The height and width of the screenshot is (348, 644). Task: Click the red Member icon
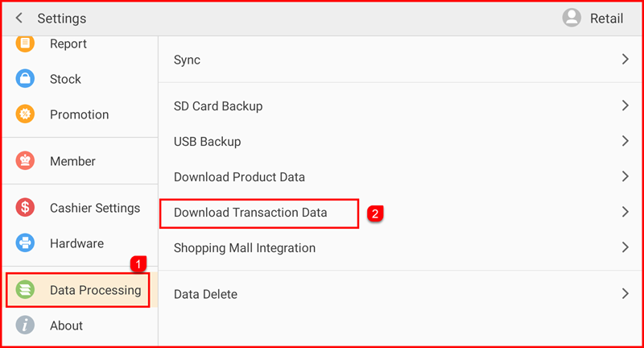(x=26, y=161)
